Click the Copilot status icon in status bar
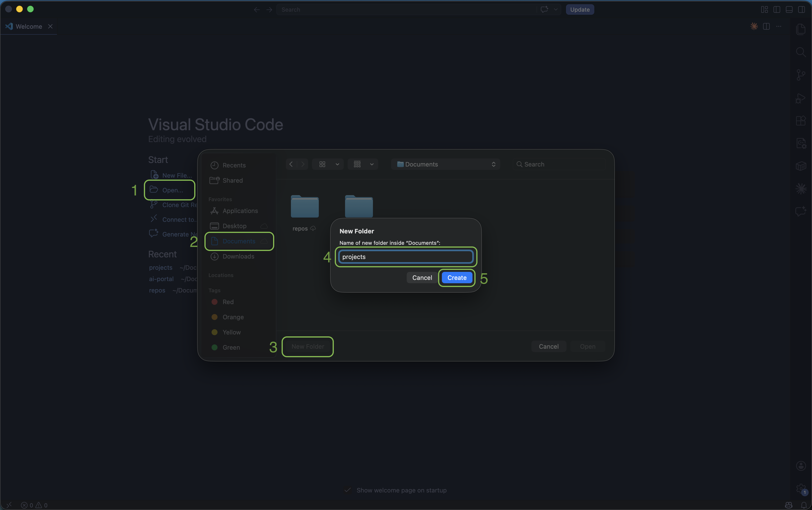This screenshot has height=510, width=812. pos(788,505)
